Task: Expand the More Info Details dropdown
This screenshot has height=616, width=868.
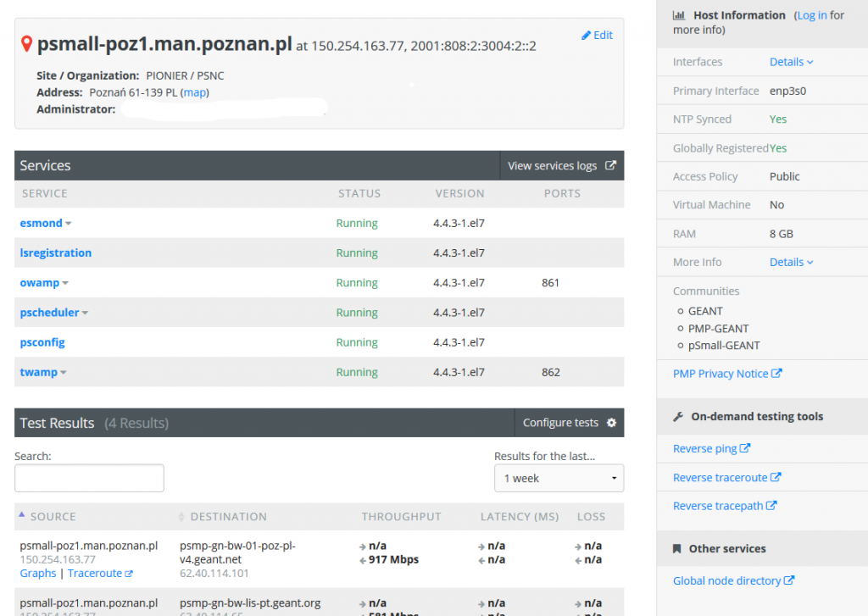Action: click(x=792, y=263)
